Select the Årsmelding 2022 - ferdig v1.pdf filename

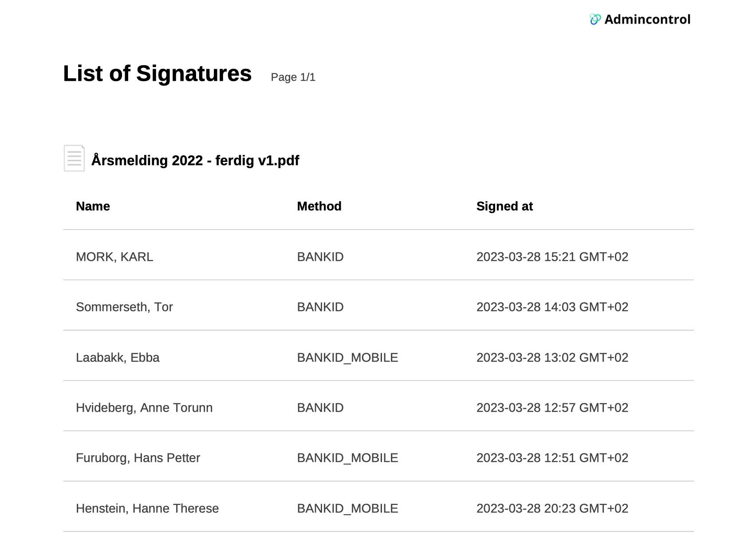coord(195,160)
